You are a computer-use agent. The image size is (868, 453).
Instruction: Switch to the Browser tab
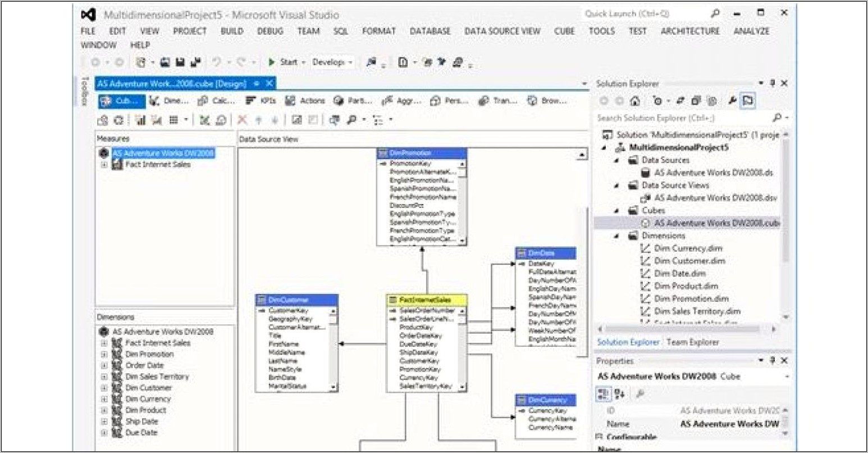547,101
